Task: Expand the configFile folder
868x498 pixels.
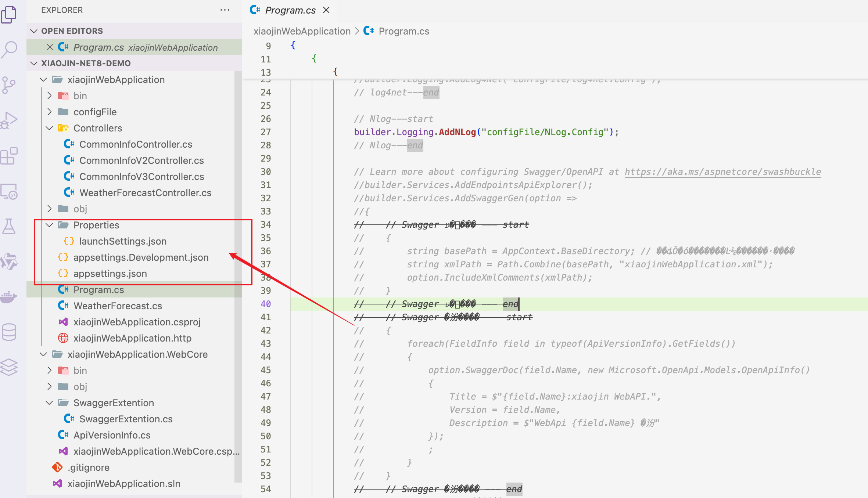Action: pos(50,112)
